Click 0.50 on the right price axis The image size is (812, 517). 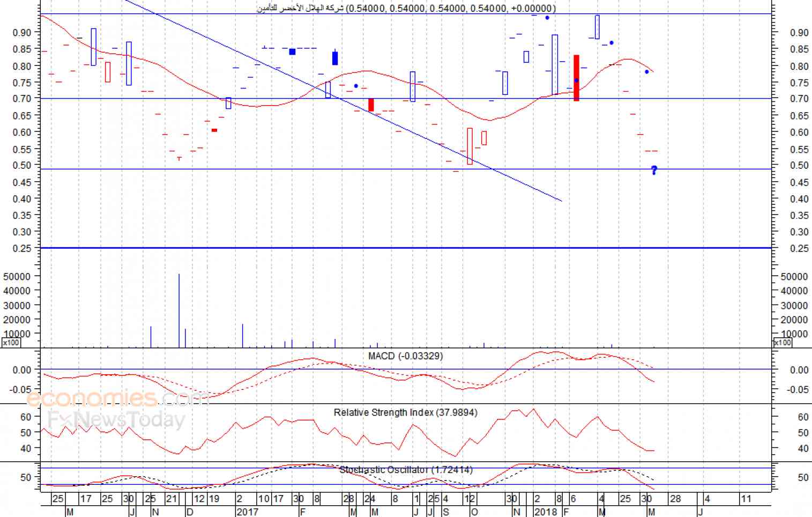point(799,165)
